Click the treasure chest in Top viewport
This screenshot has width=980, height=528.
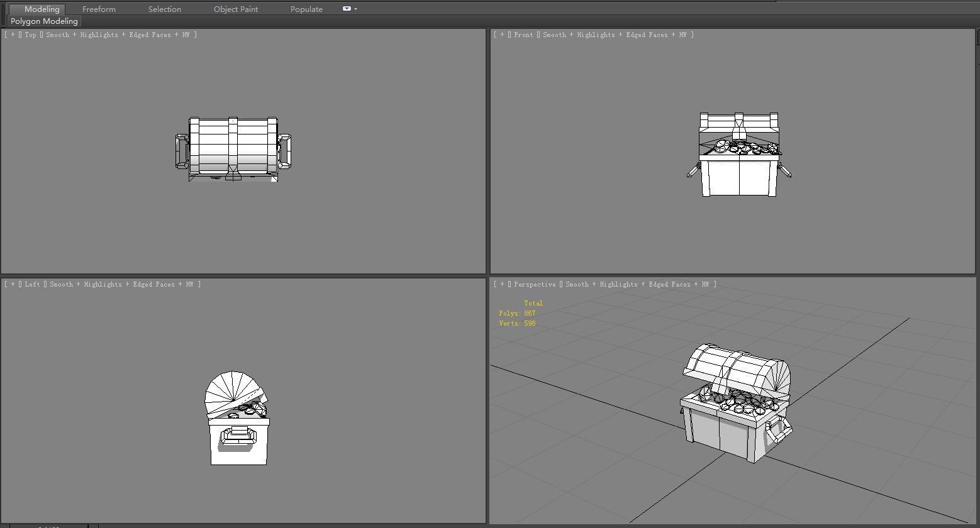[233, 149]
